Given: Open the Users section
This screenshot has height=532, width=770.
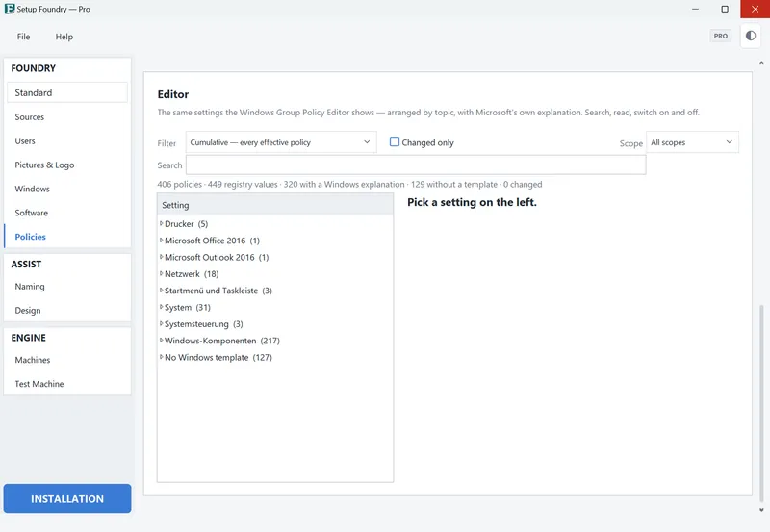Looking at the screenshot, I should coord(67,140).
